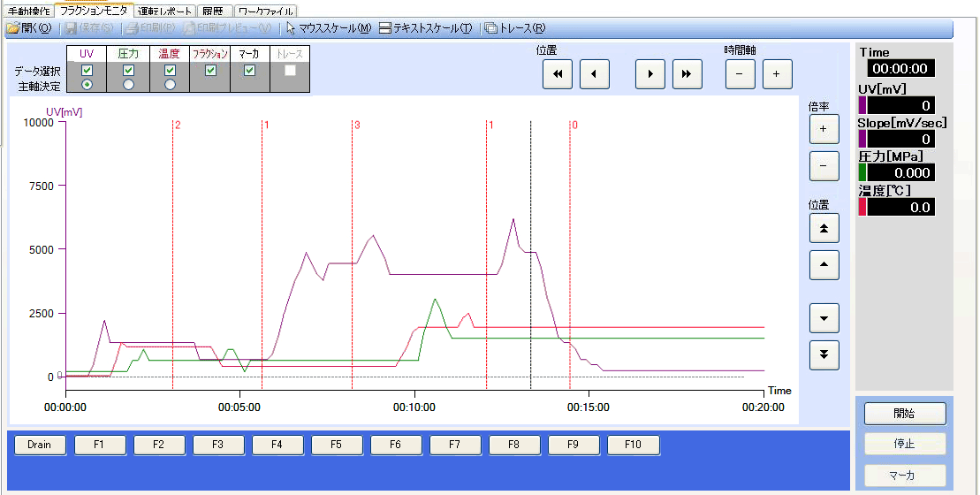Click the F8 fraction button
This screenshot has width=980, height=495.
pos(514,445)
